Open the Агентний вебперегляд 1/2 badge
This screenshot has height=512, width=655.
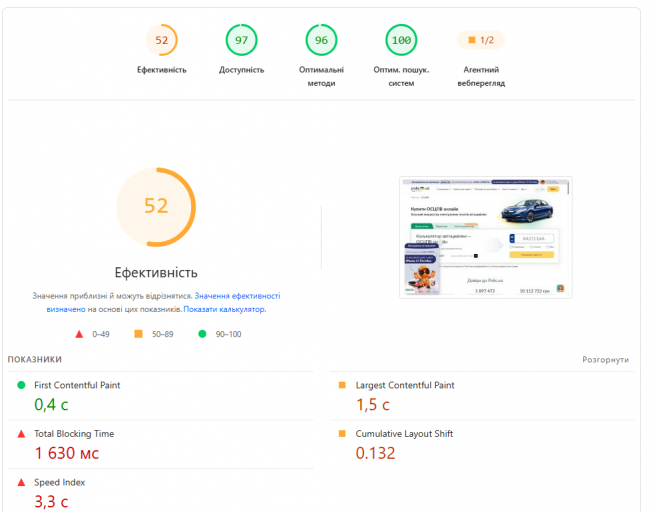481,40
